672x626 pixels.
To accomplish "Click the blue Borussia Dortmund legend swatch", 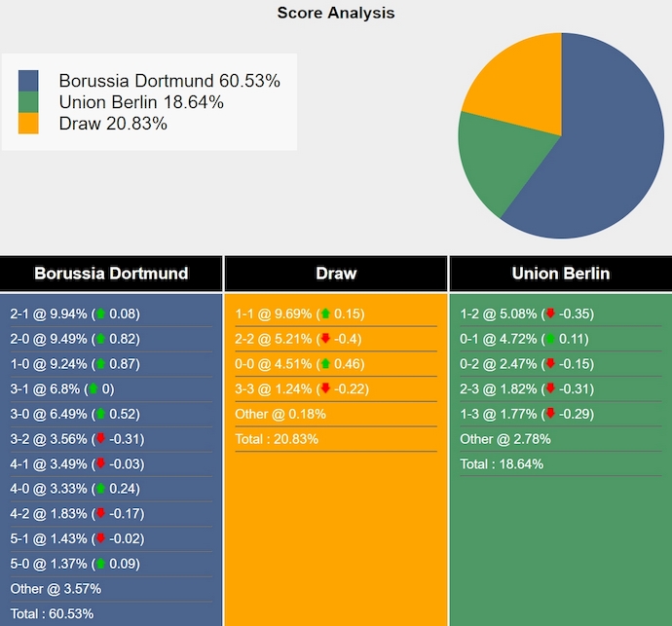I will point(29,81).
